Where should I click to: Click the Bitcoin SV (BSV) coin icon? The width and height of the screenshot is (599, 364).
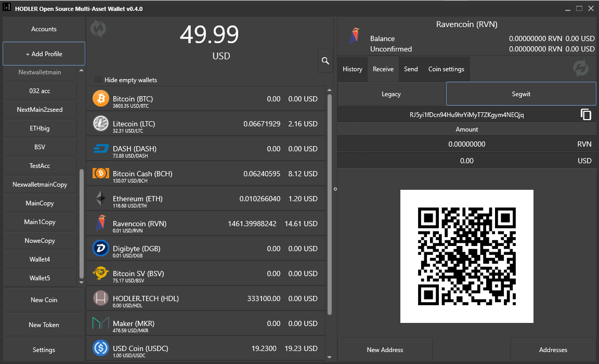click(x=101, y=273)
